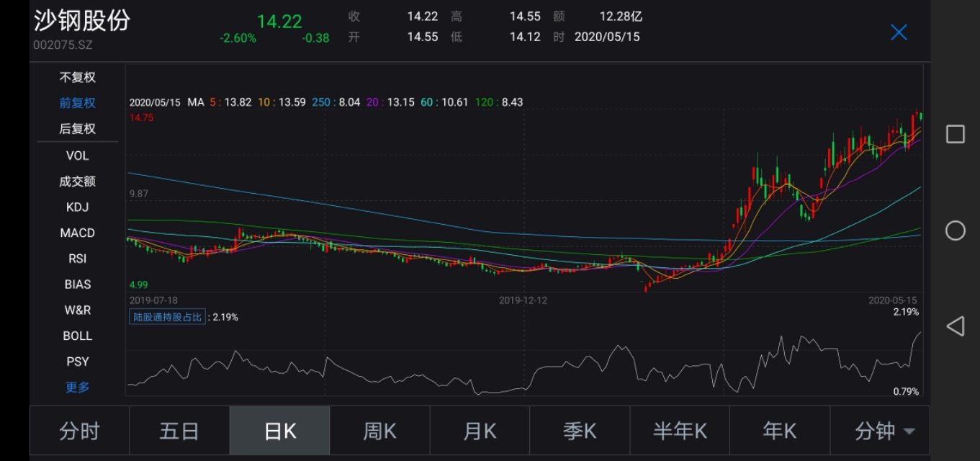The width and height of the screenshot is (980, 461).
Task: Tap the 14.12 low price value
Action: (525, 37)
